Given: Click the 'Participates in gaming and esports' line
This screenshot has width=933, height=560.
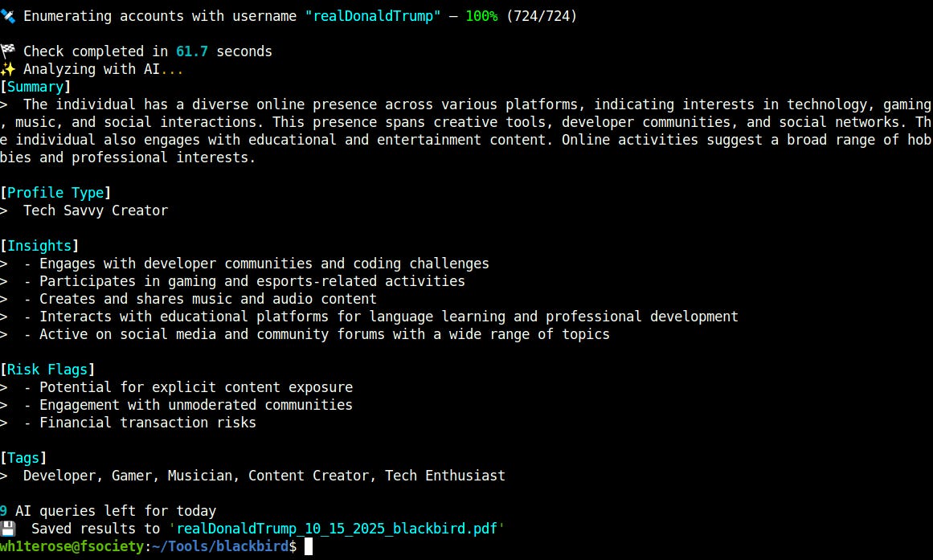Looking at the screenshot, I should [x=244, y=281].
